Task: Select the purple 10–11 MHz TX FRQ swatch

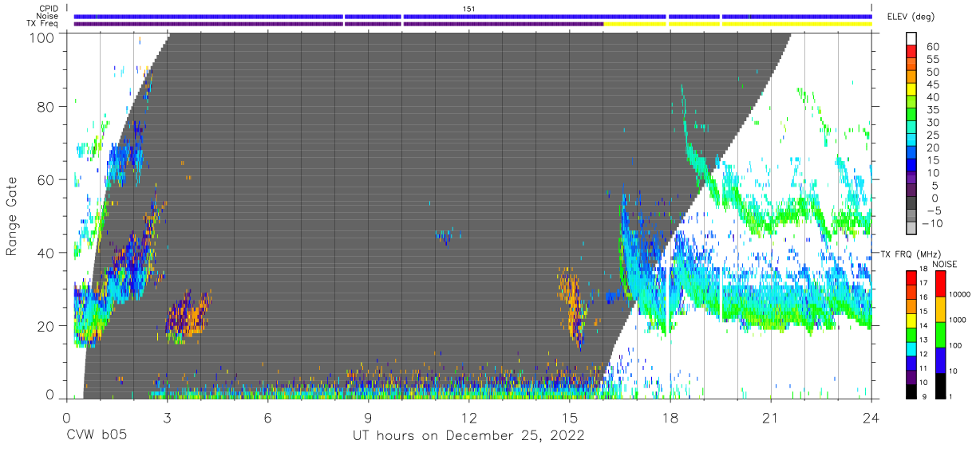Action: pyautogui.click(x=912, y=375)
